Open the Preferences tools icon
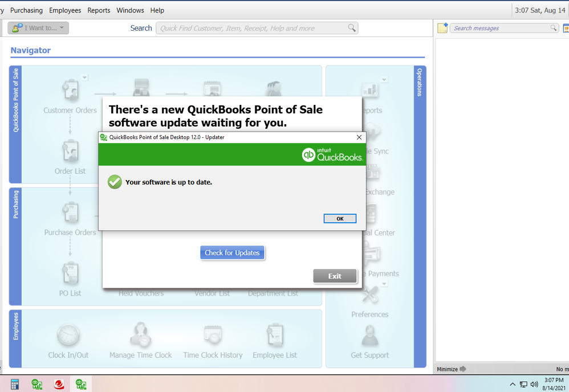Viewport: 569px width, 392px height. click(370, 295)
